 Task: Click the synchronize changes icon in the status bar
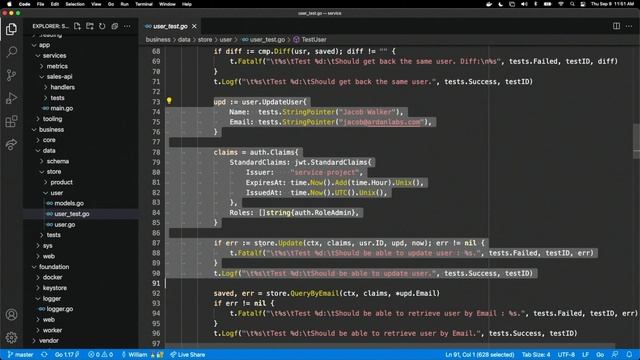point(44,355)
